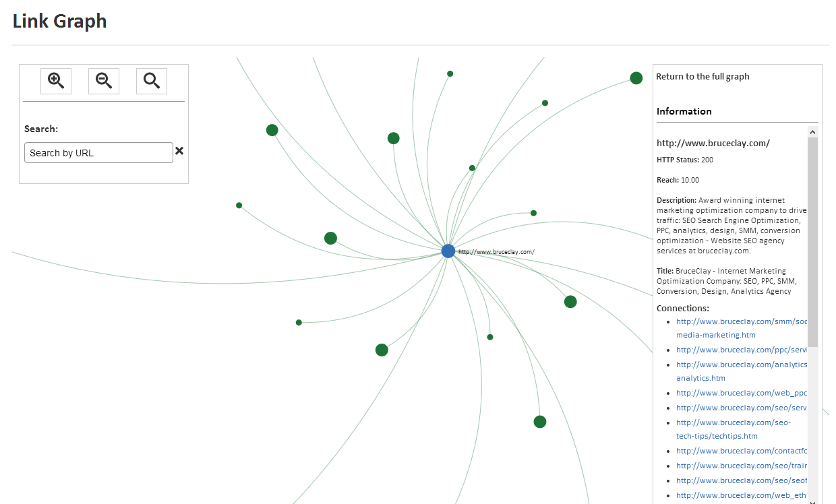Follow the analytics.htm connection link

[x=742, y=371]
